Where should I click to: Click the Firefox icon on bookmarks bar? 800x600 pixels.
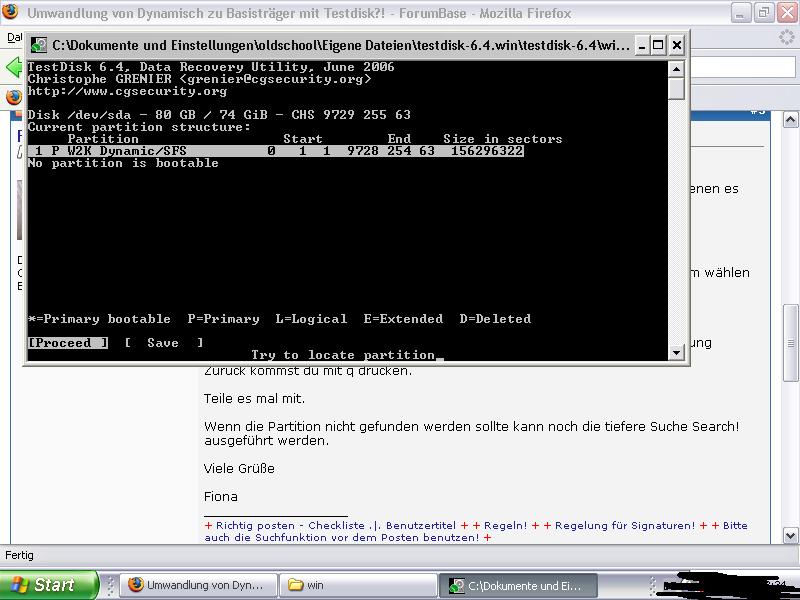pos(14,96)
